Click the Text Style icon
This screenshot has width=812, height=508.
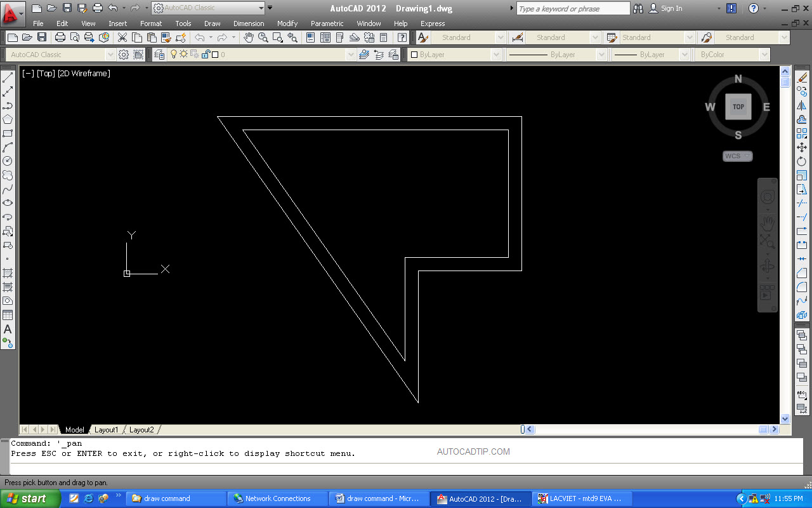pyautogui.click(x=423, y=37)
